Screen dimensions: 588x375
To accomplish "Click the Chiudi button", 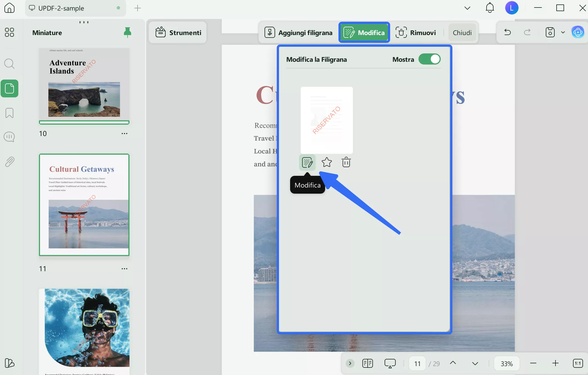I will pyautogui.click(x=462, y=33).
